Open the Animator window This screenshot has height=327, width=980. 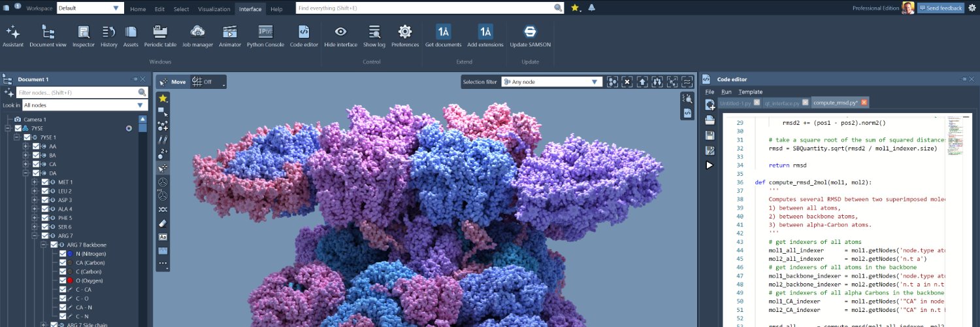tap(230, 36)
